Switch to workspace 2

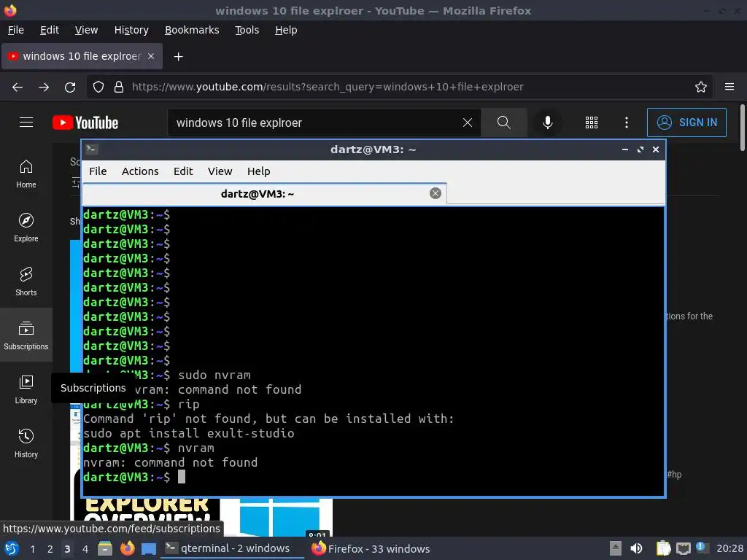[x=50, y=549]
